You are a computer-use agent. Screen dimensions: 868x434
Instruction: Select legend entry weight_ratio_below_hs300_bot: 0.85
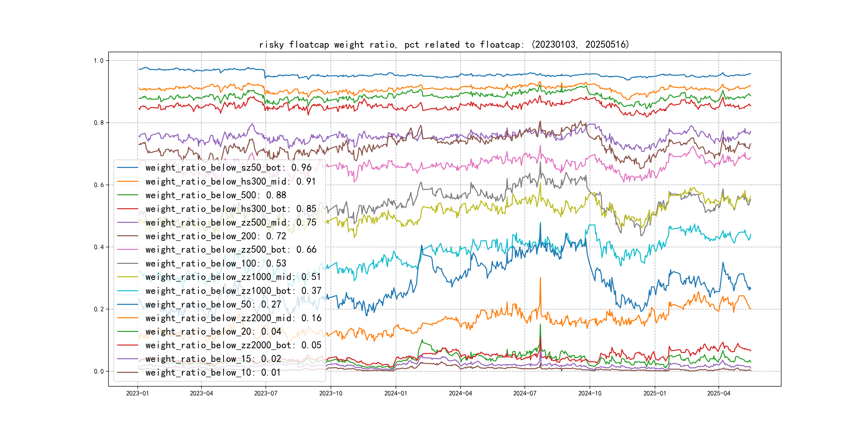point(230,209)
